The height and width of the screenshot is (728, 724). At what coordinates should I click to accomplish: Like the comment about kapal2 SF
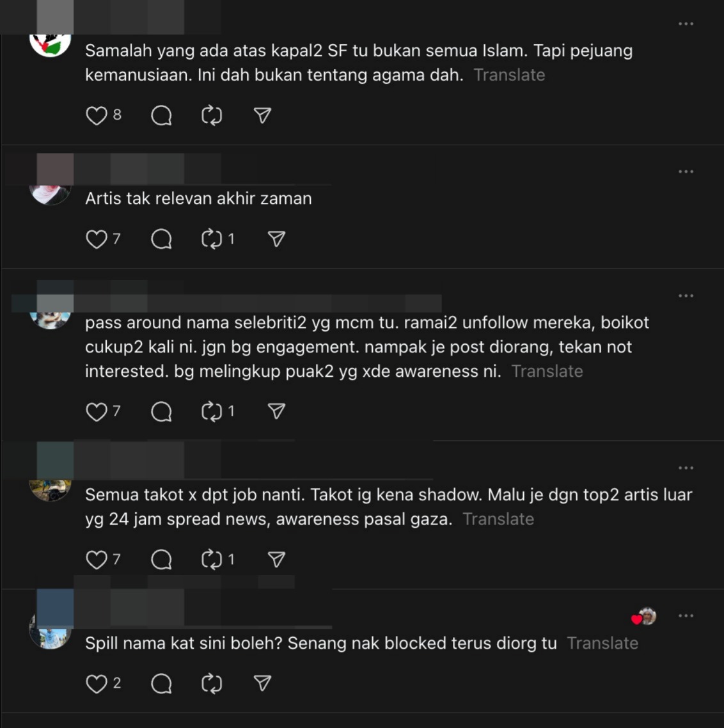[97, 116]
